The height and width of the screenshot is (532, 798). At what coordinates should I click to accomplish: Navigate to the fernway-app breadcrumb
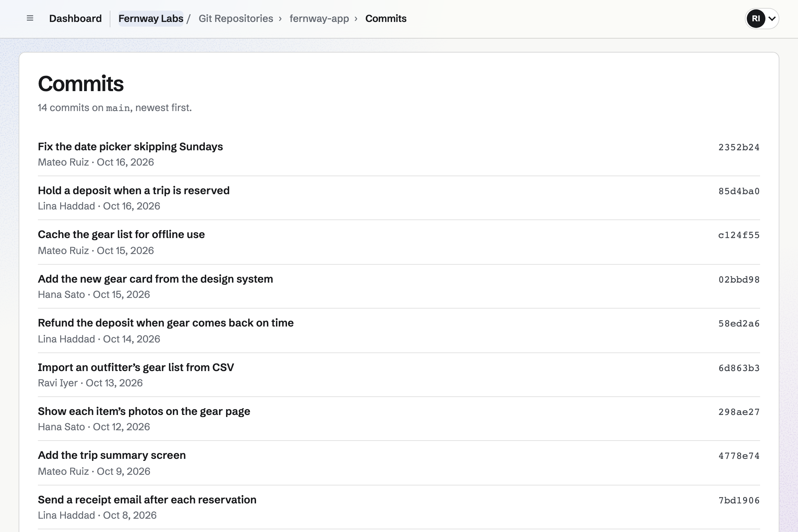point(319,18)
